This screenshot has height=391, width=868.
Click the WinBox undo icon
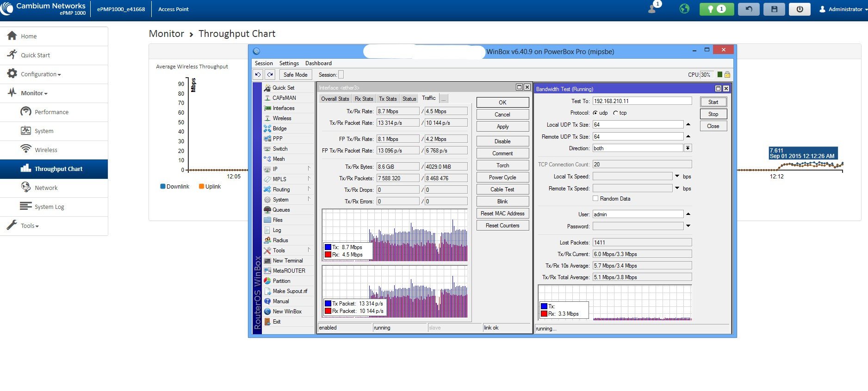(258, 74)
